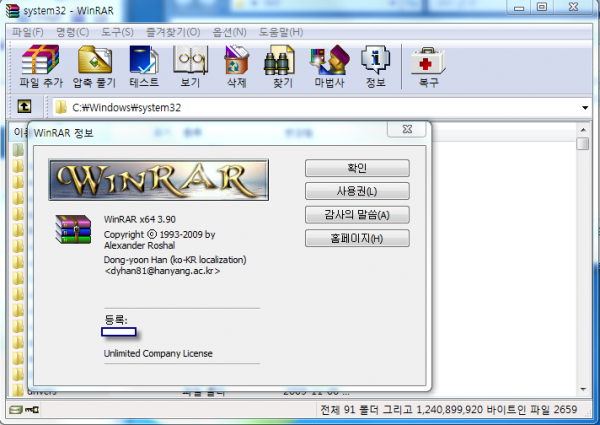
Task: Click the dyhan81@hanyang.ac.kr email text
Action: click(x=162, y=271)
